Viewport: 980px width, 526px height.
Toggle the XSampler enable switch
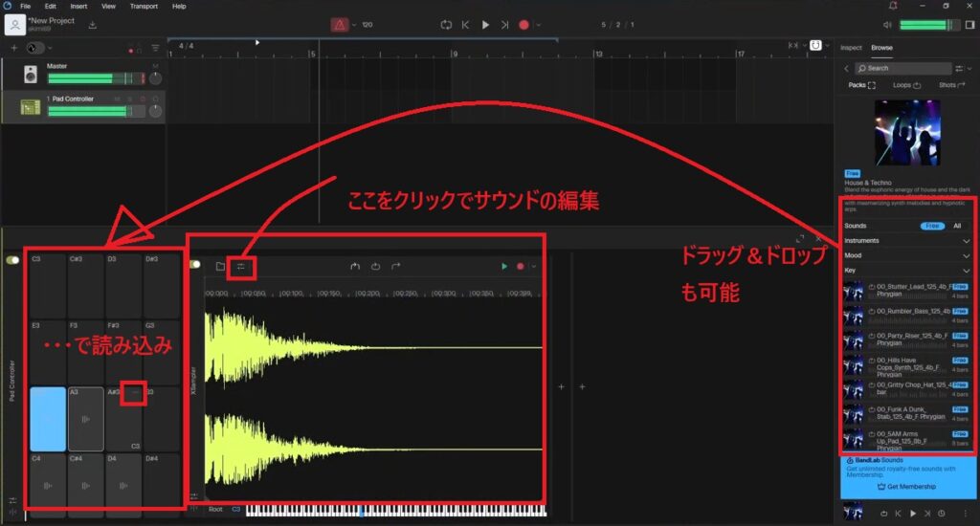(x=196, y=265)
